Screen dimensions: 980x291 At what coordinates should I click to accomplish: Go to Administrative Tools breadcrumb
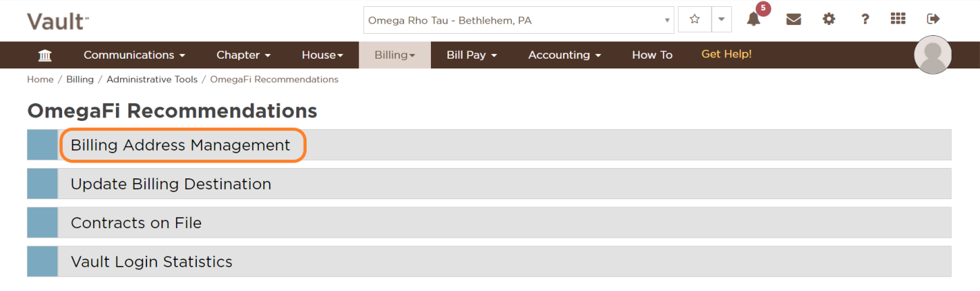click(x=152, y=79)
